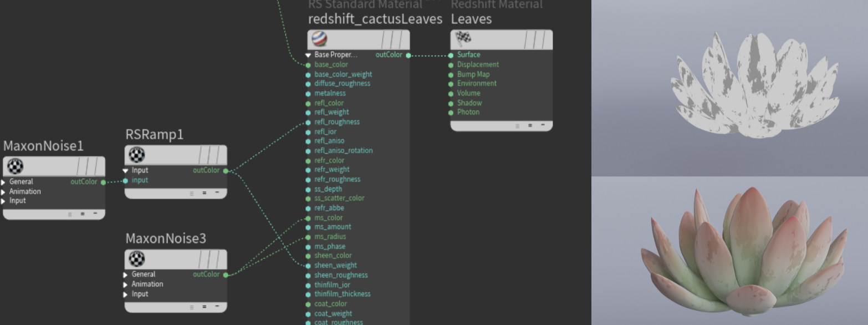Click the minimize dash on Leaves node footer
The image size is (868, 325).
pos(543,125)
